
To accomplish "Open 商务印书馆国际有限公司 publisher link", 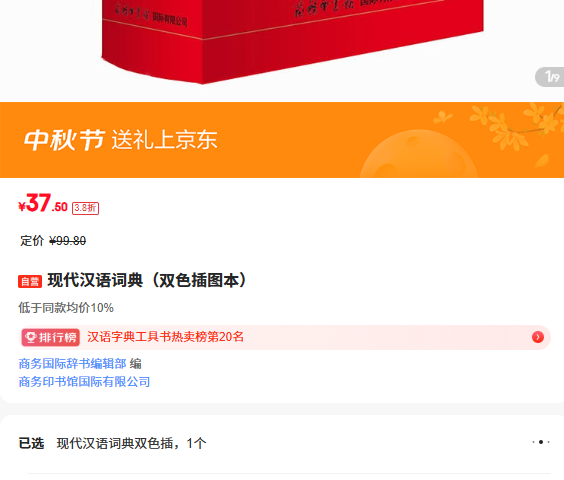I will (x=84, y=382).
